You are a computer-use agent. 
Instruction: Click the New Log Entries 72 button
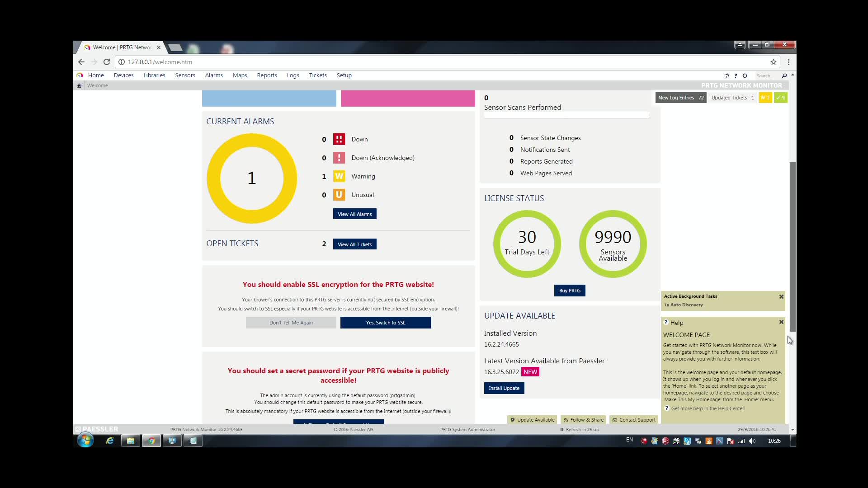tap(681, 98)
